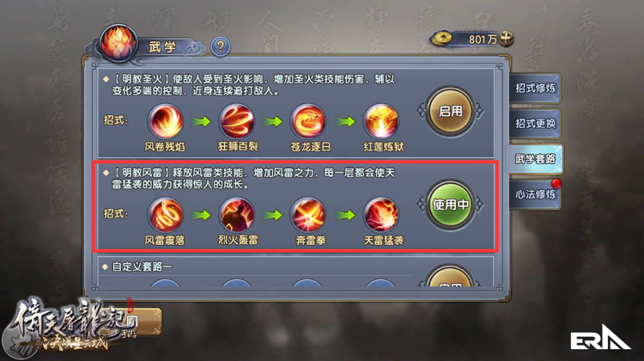
Task: Select the 苍龙逐日 skill icon
Action: 308,122
